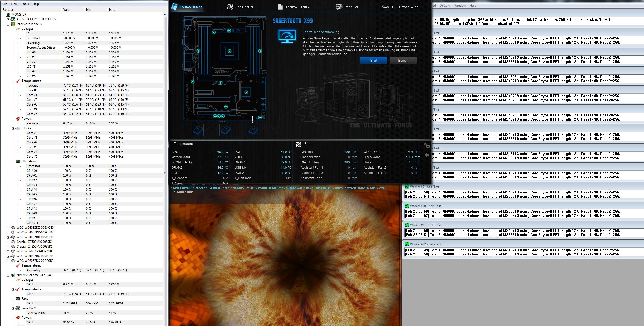Click the Bericht report button

pyautogui.click(x=403, y=61)
